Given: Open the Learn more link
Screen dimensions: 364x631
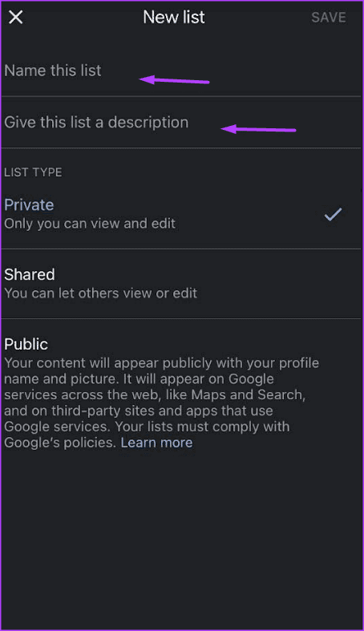Looking at the screenshot, I should click(x=156, y=443).
